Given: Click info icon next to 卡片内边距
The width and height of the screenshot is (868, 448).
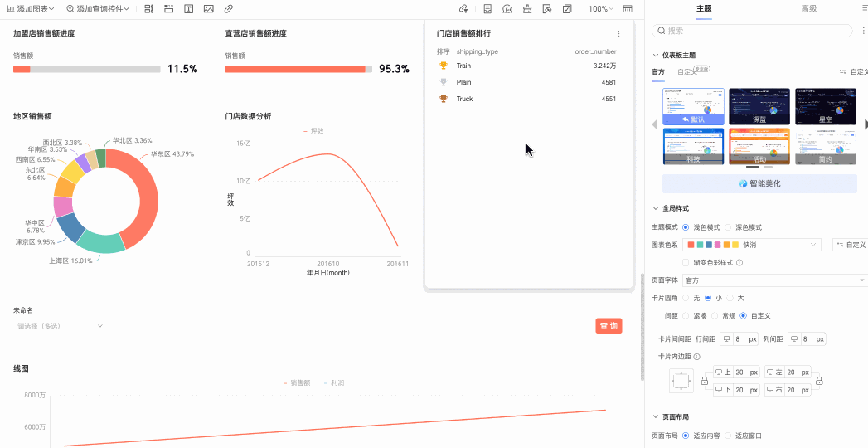Looking at the screenshot, I should pyautogui.click(x=697, y=358).
